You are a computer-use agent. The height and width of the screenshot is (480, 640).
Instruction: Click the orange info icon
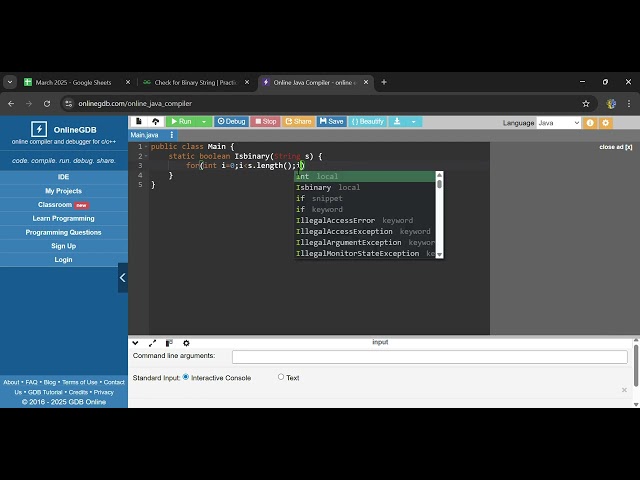[x=590, y=123]
